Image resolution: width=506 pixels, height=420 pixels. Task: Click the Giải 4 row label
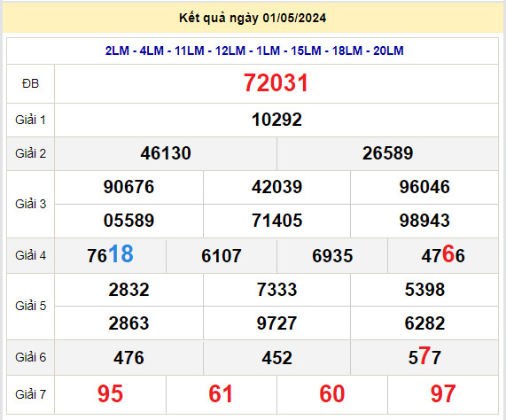point(31,255)
